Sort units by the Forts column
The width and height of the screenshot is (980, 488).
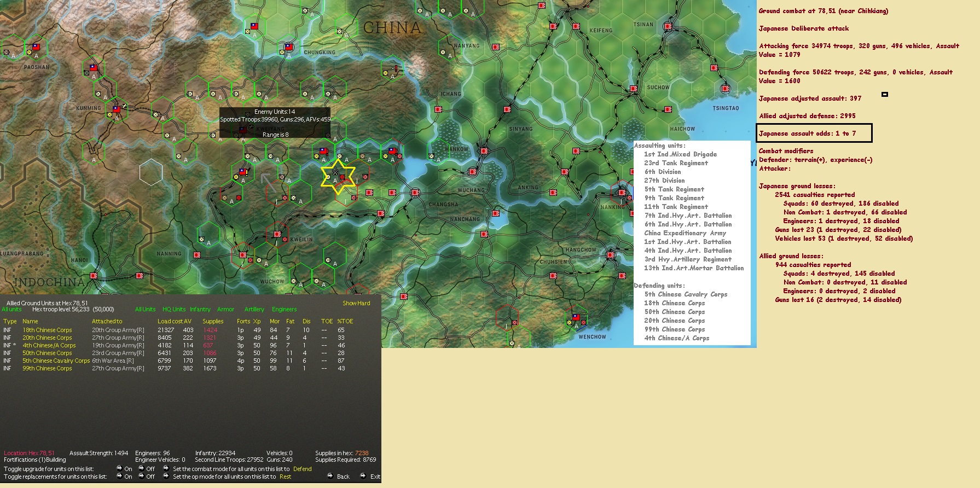coord(243,321)
